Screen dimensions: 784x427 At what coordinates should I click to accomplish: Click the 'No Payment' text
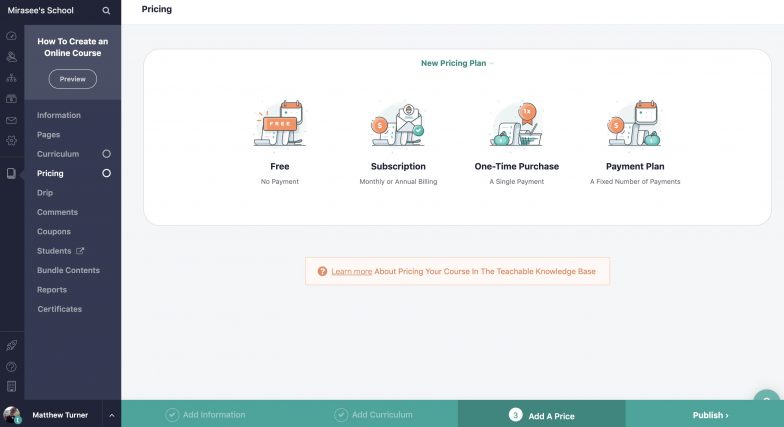pos(280,182)
